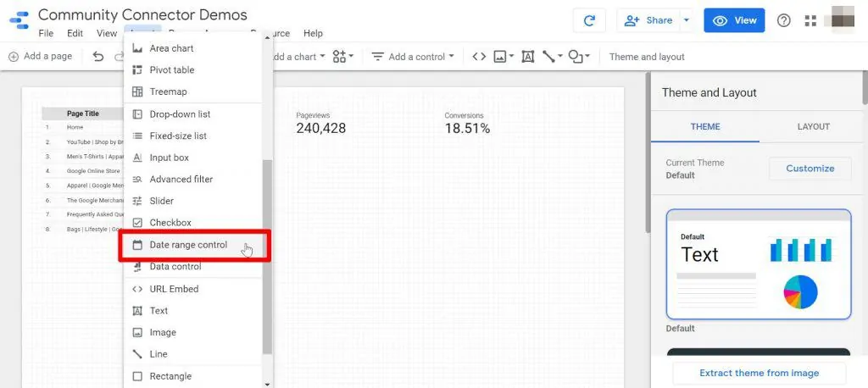This screenshot has height=388, width=868.
Task: Click the Share button
Action: click(648, 20)
